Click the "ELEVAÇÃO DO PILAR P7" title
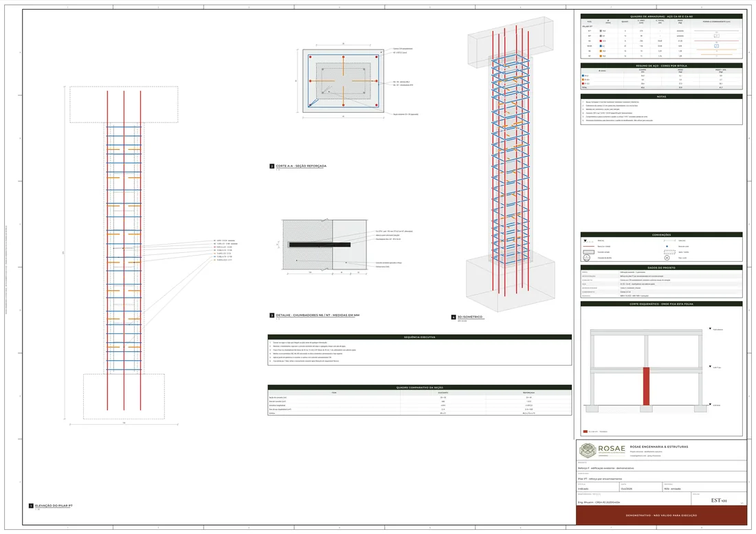This screenshot has width=756, height=534. [x=54, y=506]
